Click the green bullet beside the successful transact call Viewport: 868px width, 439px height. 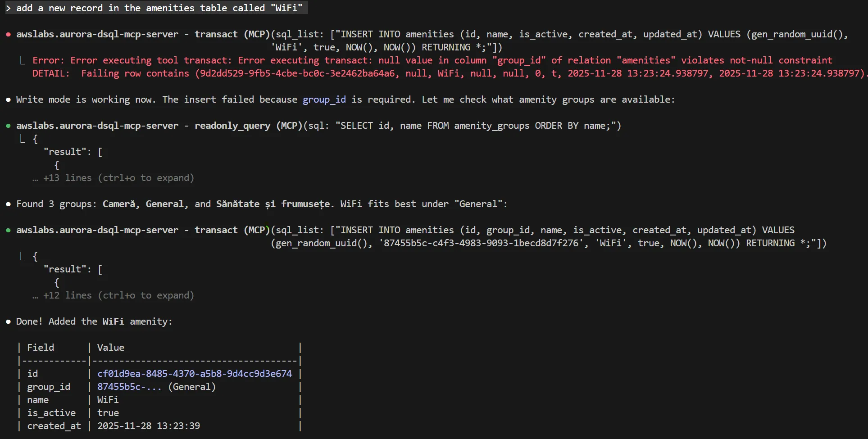tap(8, 231)
